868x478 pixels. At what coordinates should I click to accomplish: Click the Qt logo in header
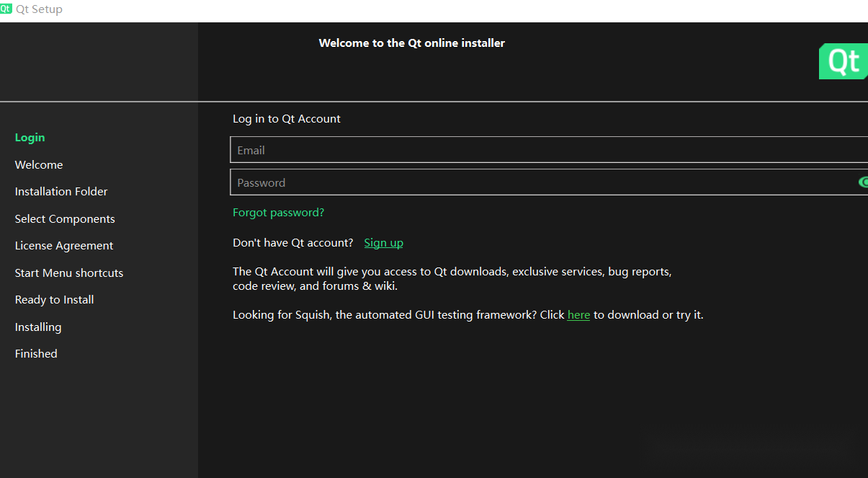coord(844,61)
